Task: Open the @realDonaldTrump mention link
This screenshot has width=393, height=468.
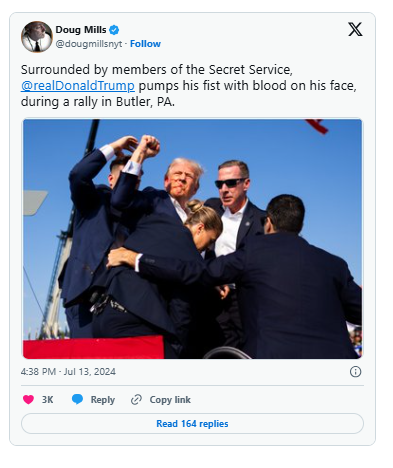Action: (x=78, y=86)
